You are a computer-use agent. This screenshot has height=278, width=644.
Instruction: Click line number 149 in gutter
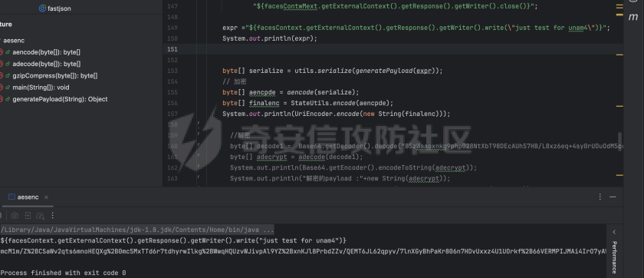[x=172, y=28]
